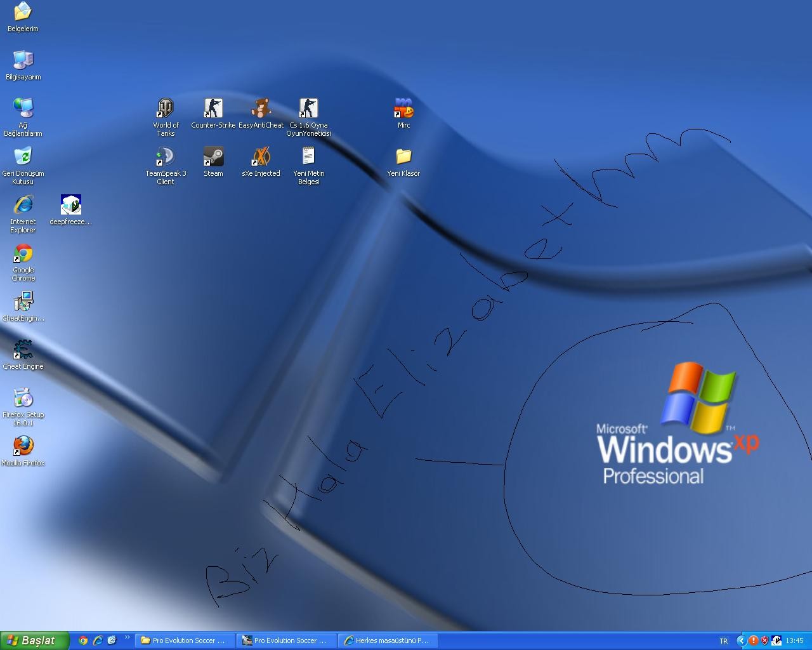Screen dimensions: 812x650
Task: Select the Google Chrome desktop shortcut
Action: coord(23,253)
